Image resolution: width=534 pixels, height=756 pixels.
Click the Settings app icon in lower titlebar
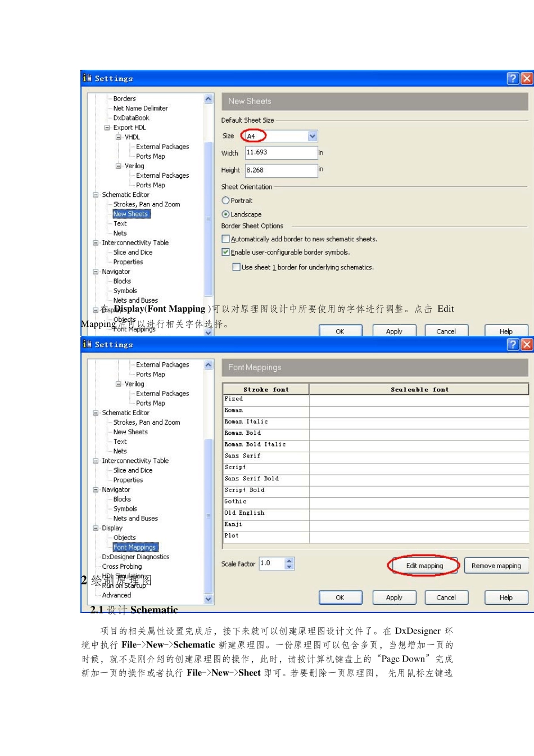pos(87,344)
